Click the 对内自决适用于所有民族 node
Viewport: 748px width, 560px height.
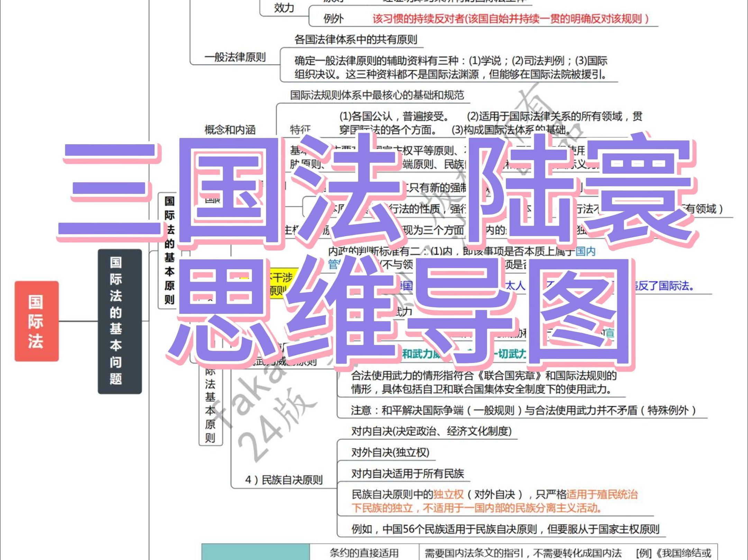click(408, 473)
